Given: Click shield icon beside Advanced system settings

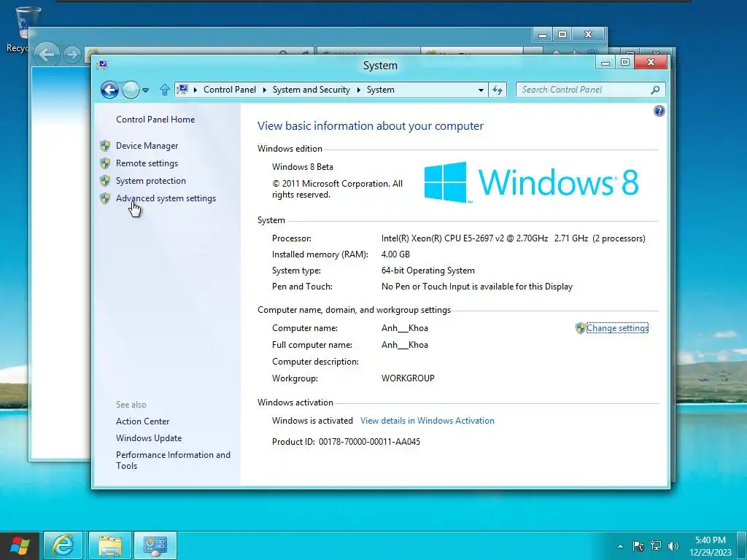Looking at the screenshot, I should point(105,198).
